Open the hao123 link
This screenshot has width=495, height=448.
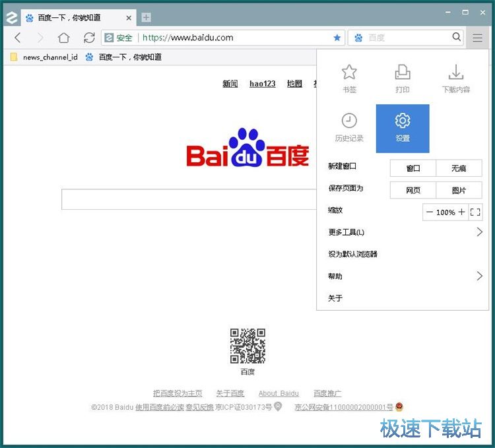[x=262, y=84]
